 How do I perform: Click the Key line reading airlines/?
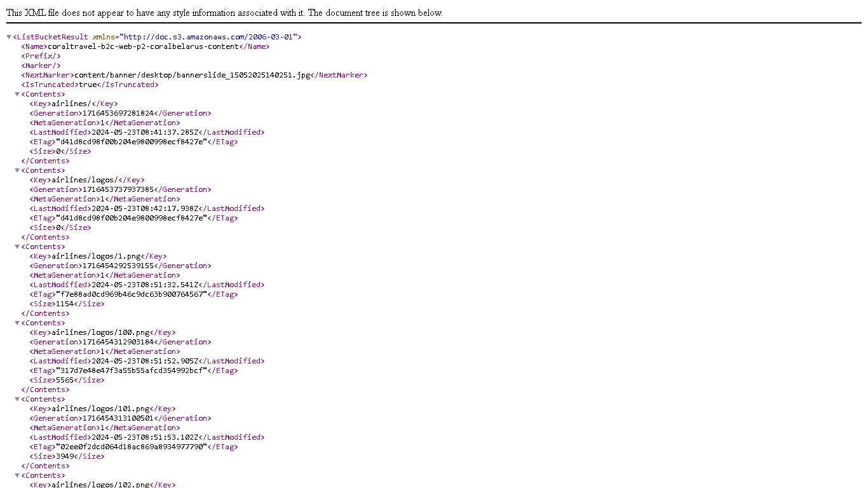point(73,104)
